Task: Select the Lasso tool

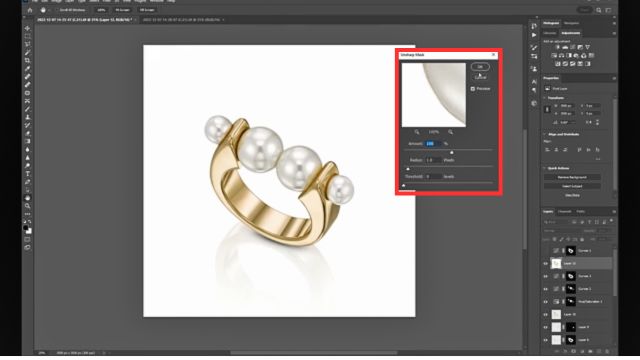Action: click(27, 44)
